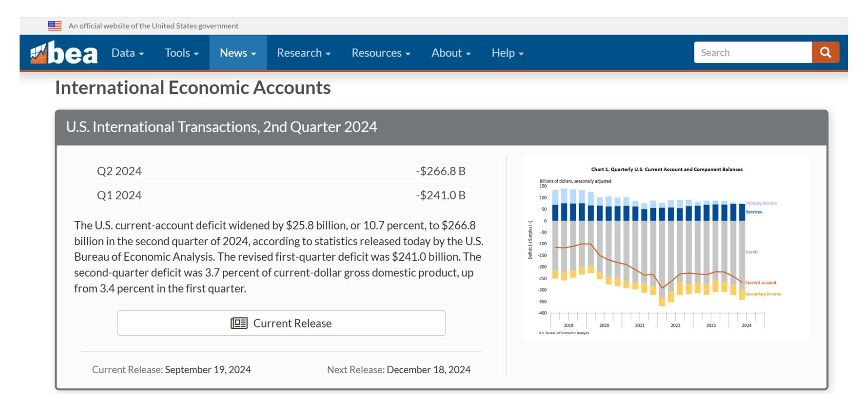Expand the Research dropdown menu
868x412 pixels.
[303, 53]
